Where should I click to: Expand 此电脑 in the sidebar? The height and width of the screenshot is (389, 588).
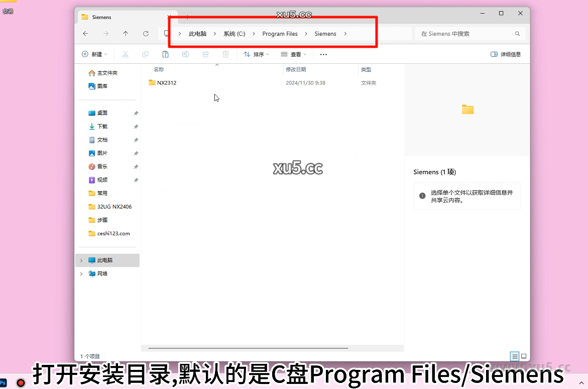pyautogui.click(x=80, y=260)
